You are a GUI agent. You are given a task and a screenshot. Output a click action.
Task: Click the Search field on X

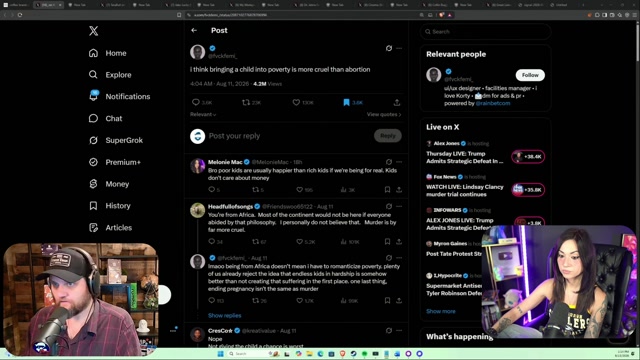click(x=485, y=31)
